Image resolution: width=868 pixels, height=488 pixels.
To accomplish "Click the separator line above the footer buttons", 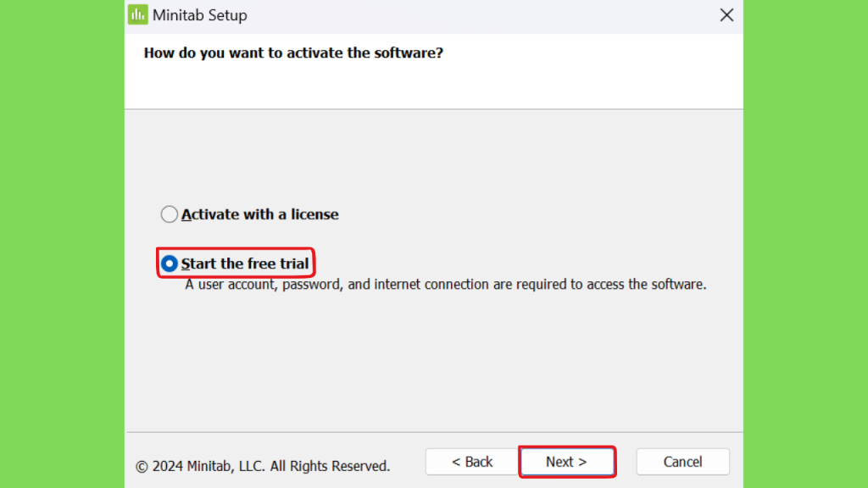I will [435, 432].
